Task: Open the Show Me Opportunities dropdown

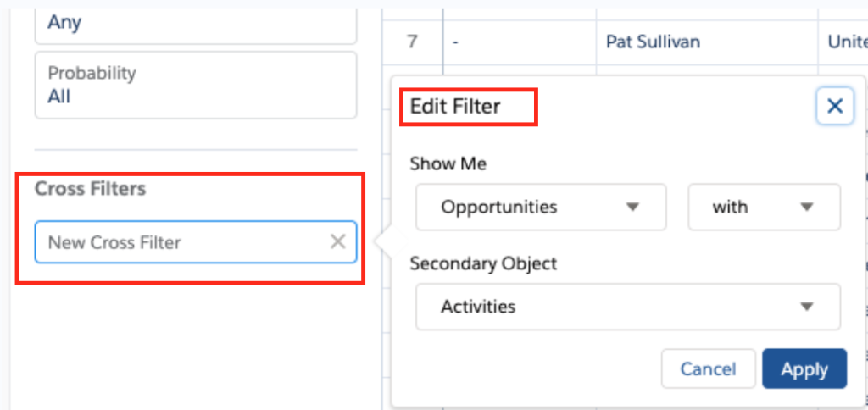Action: coord(541,208)
